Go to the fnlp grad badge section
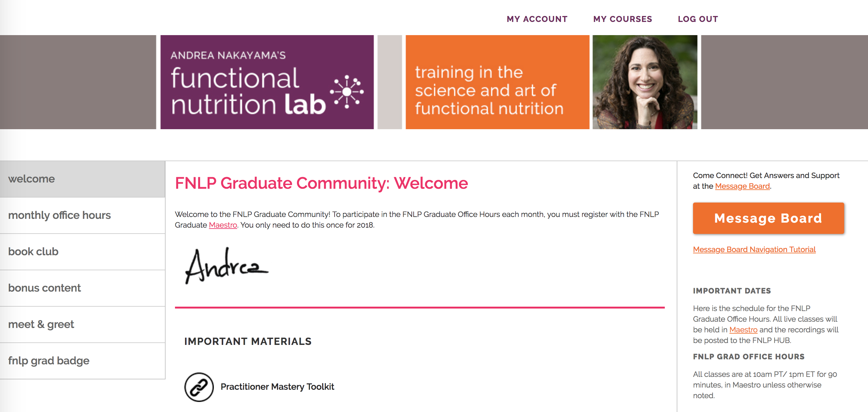This screenshot has height=412, width=868. (49, 361)
